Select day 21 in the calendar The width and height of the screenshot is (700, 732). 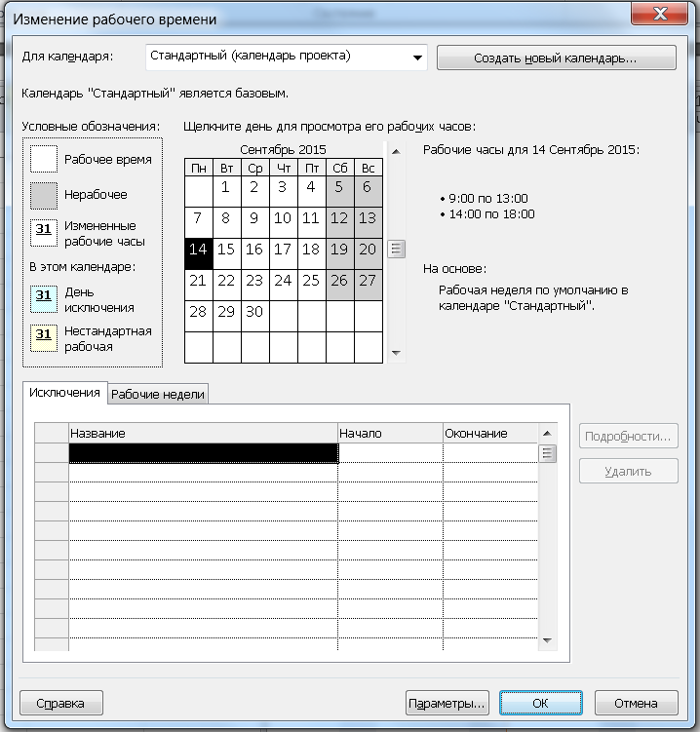pos(199,285)
